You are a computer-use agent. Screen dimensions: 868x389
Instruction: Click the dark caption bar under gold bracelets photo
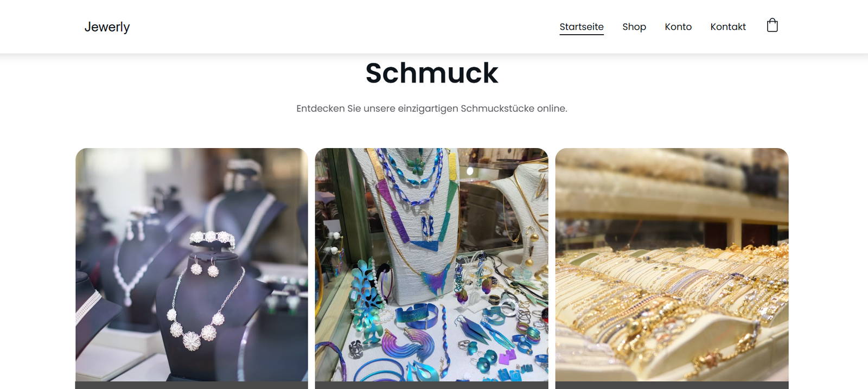coord(672,385)
